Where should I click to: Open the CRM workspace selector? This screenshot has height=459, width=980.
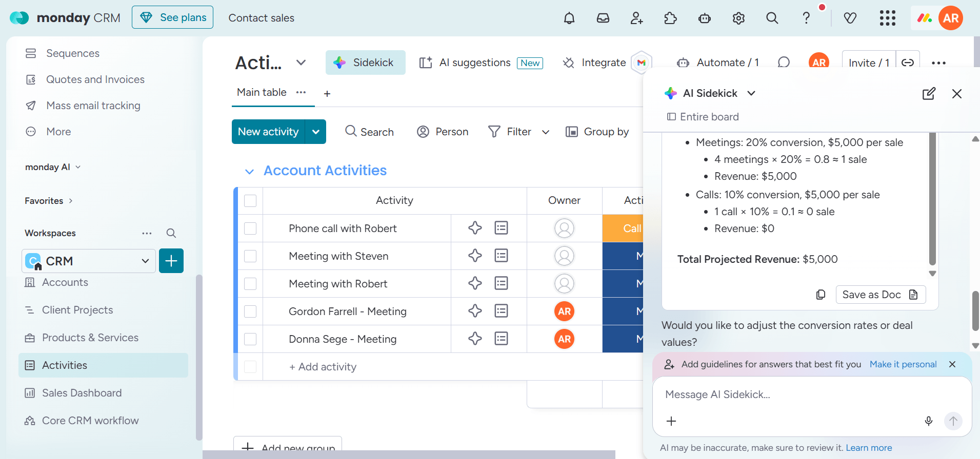(x=89, y=261)
